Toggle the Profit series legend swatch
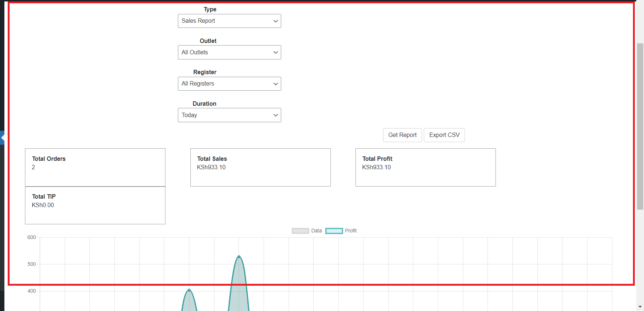The height and width of the screenshot is (311, 644). click(334, 231)
